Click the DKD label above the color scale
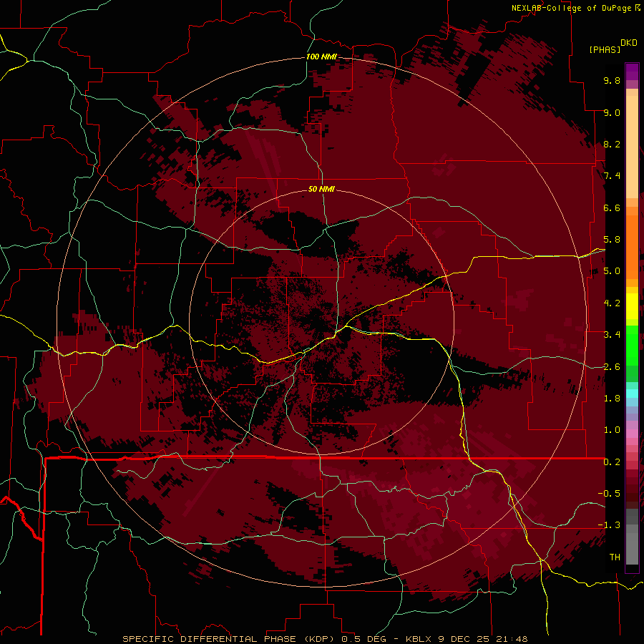This screenshot has width=644, height=644. click(629, 43)
